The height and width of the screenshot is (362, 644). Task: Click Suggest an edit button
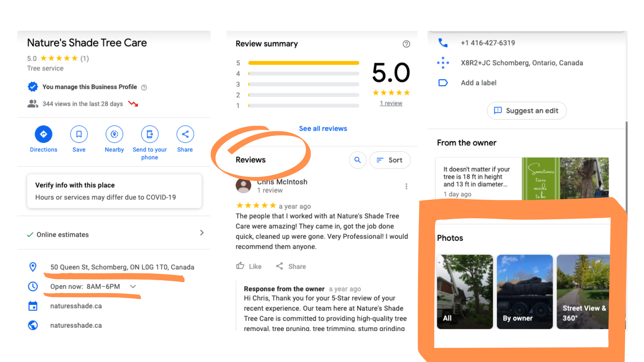[527, 111]
